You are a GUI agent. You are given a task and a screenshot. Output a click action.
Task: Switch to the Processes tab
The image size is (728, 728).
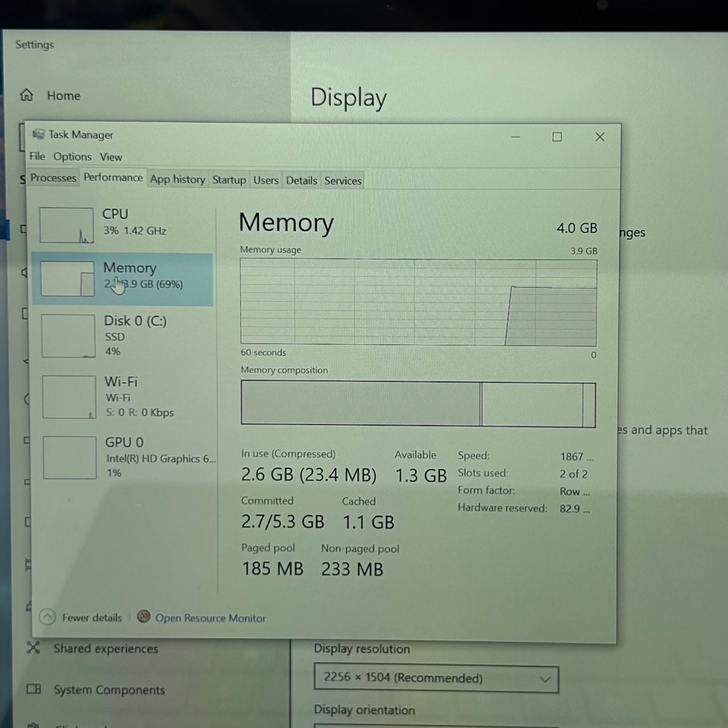click(x=53, y=178)
